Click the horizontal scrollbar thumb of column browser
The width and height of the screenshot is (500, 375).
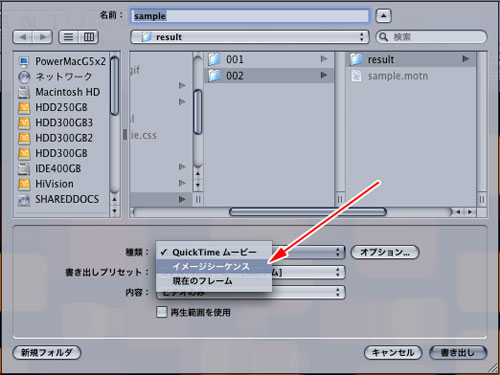308,212
